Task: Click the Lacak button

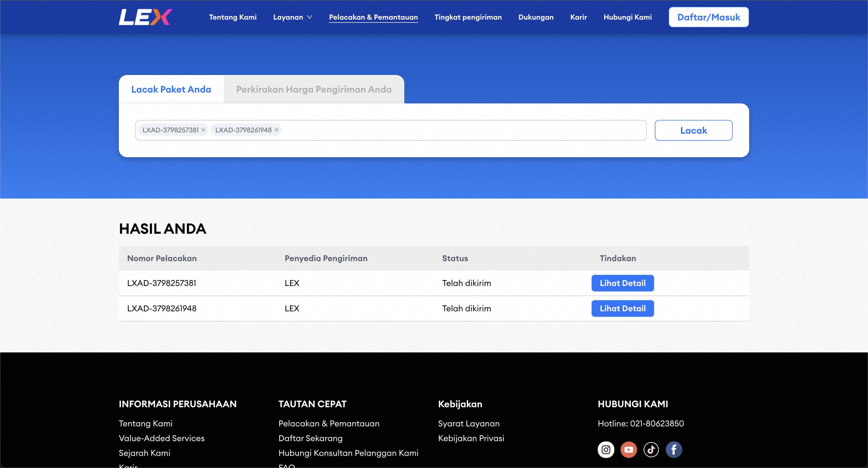Action: click(693, 131)
